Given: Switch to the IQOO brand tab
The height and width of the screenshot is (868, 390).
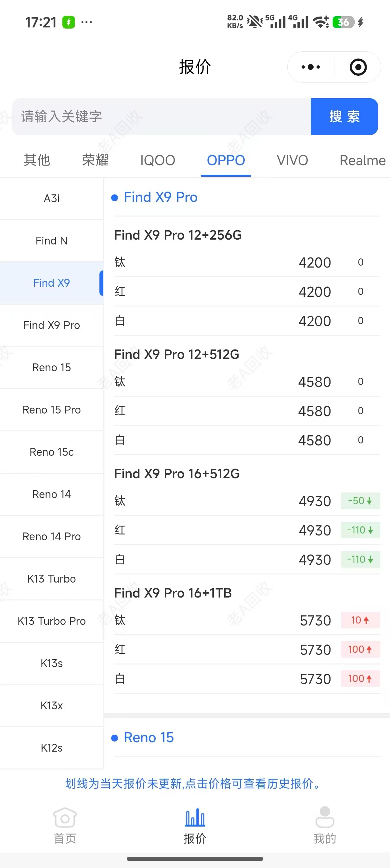Looking at the screenshot, I should (x=158, y=160).
